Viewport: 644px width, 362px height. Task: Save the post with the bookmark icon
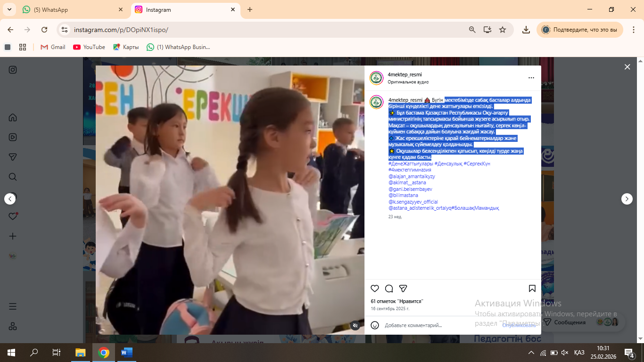click(532, 288)
